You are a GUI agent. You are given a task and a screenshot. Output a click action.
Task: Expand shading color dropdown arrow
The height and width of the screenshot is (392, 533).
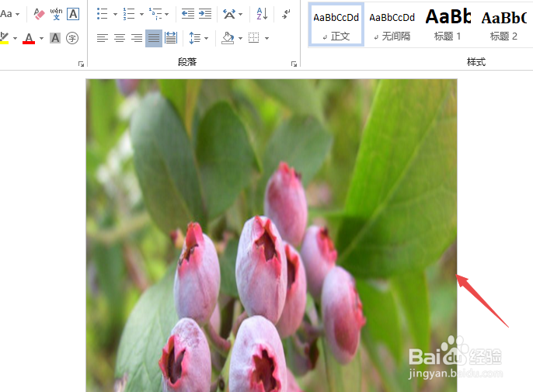click(x=240, y=38)
